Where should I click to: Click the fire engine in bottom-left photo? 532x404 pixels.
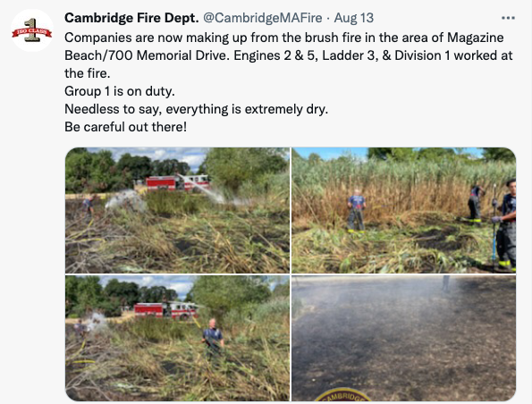click(x=166, y=311)
